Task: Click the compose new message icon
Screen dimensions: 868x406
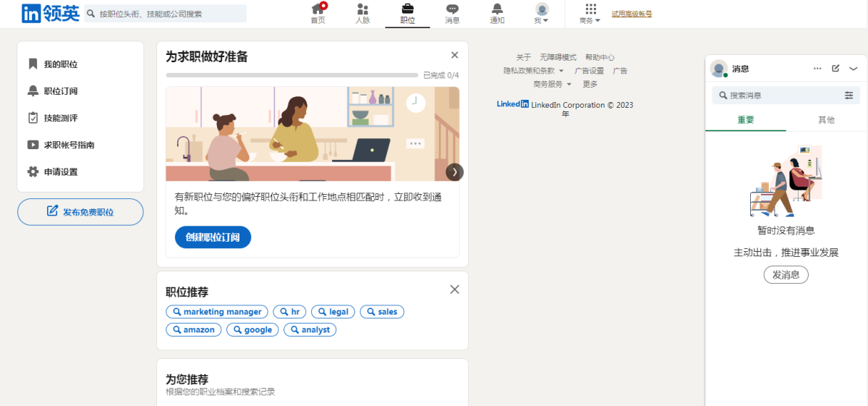Action: [x=835, y=69]
